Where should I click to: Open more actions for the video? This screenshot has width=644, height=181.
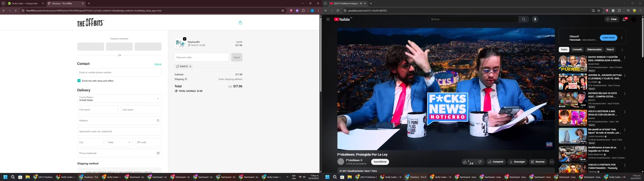[x=552, y=162]
